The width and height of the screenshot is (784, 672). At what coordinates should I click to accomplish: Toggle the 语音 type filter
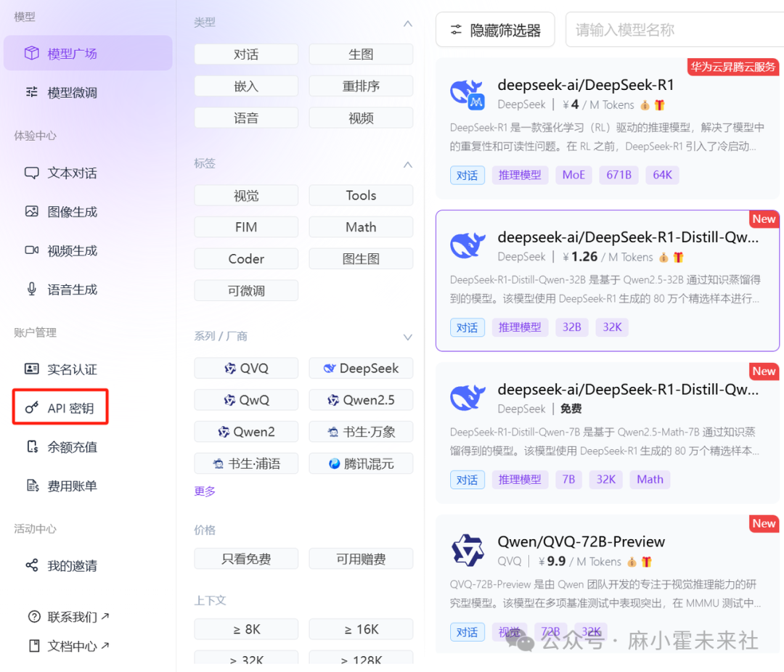246,118
